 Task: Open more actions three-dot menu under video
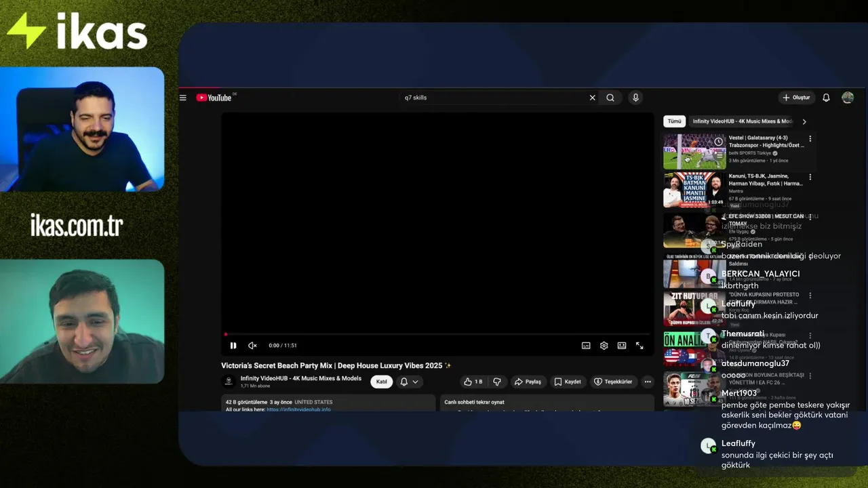point(648,382)
